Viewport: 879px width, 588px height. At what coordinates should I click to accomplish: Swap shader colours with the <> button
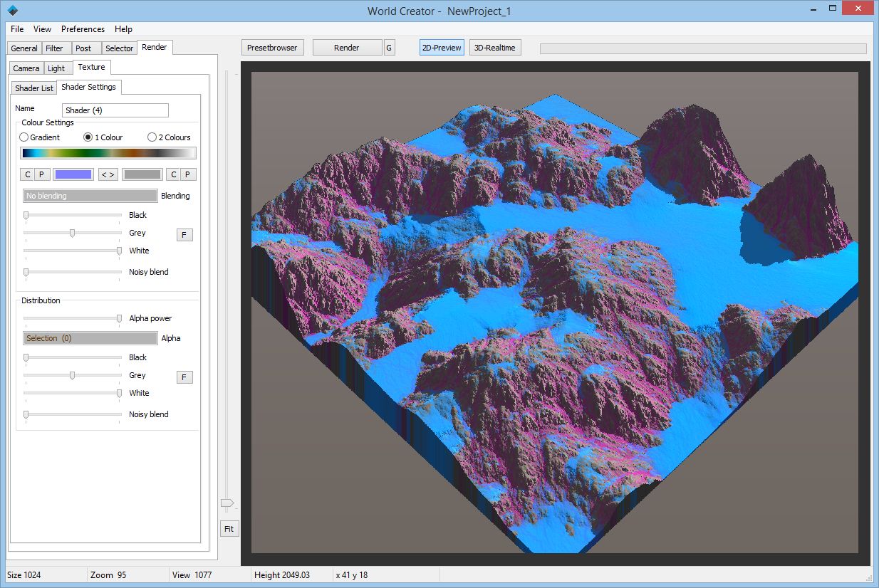pos(108,174)
